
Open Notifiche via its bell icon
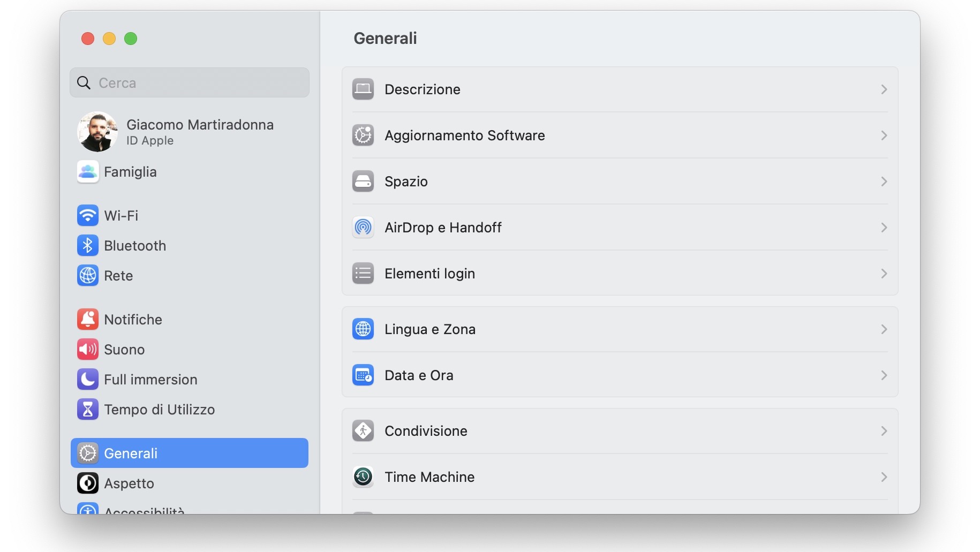coord(88,320)
